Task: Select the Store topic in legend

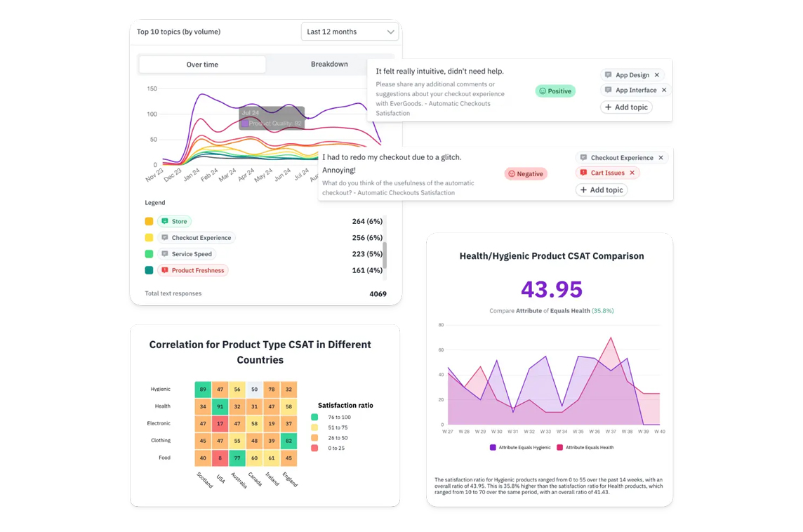Action: pyautogui.click(x=174, y=221)
